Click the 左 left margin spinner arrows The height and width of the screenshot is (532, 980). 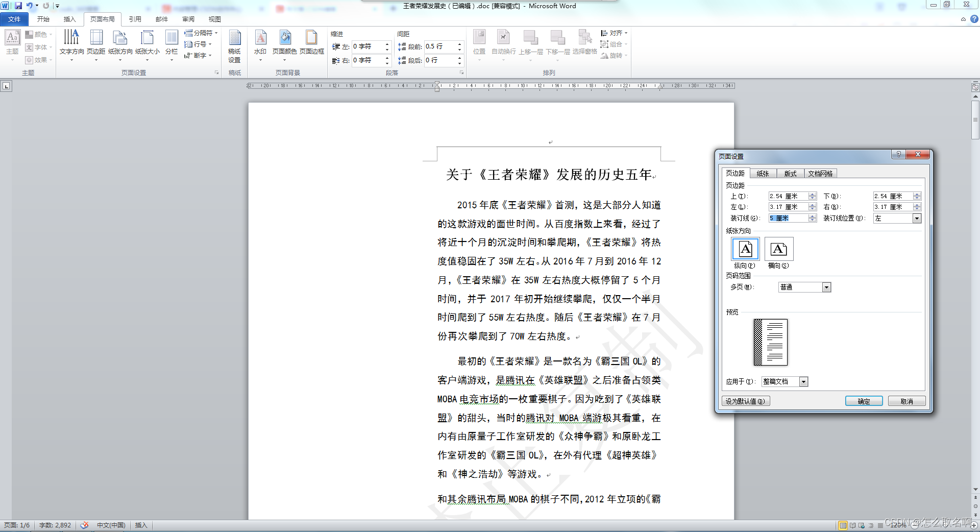click(x=813, y=207)
